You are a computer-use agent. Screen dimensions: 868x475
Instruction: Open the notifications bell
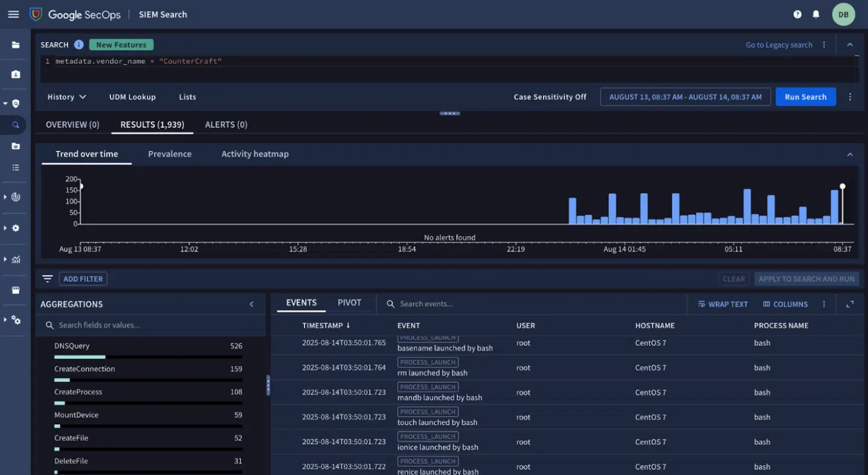[x=816, y=14]
